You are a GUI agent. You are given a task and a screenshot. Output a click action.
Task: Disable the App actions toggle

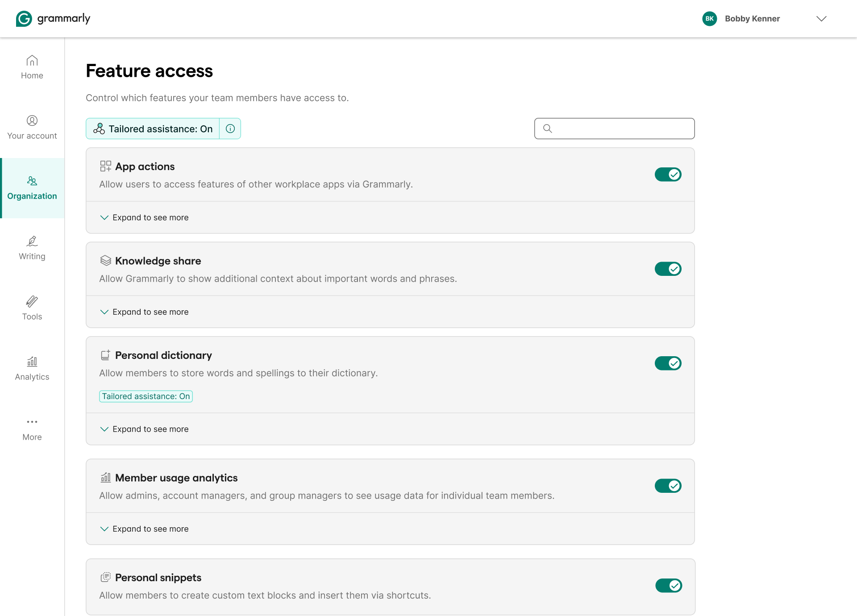[668, 174]
